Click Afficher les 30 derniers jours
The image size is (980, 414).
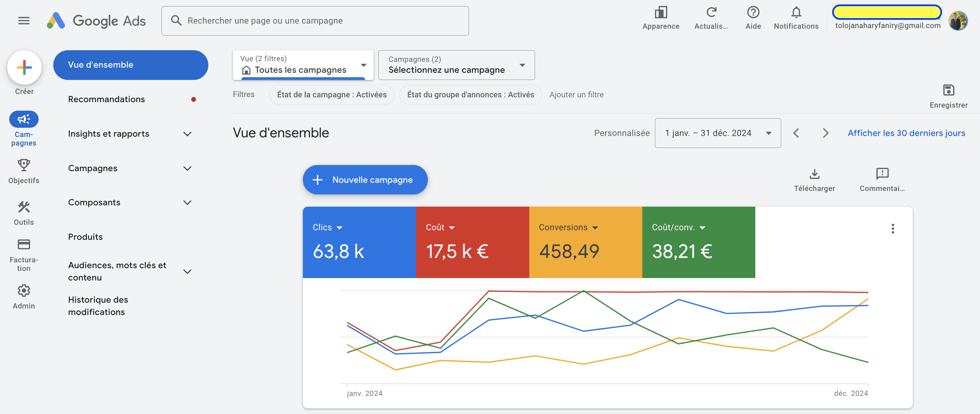point(906,133)
